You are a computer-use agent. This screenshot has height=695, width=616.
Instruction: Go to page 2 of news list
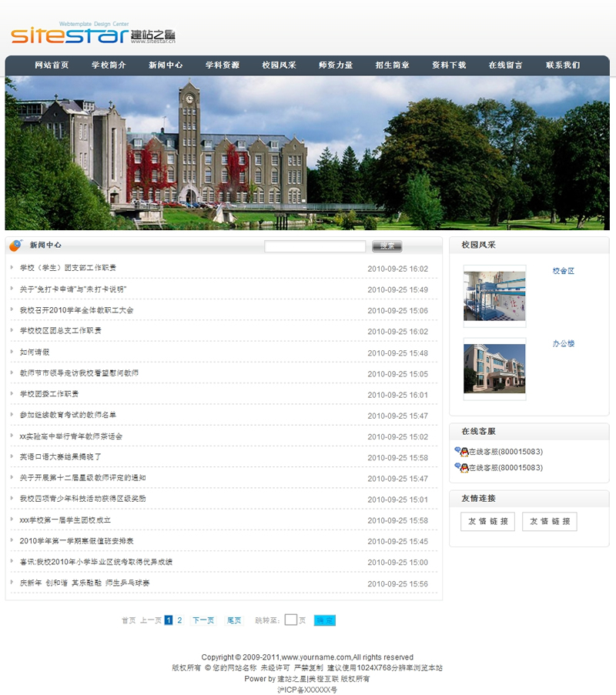click(x=179, y=620)
